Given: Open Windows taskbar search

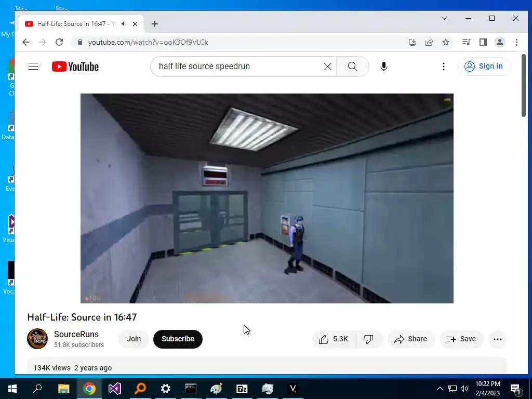Looking at the screenshot, I should tap(37, 389).
